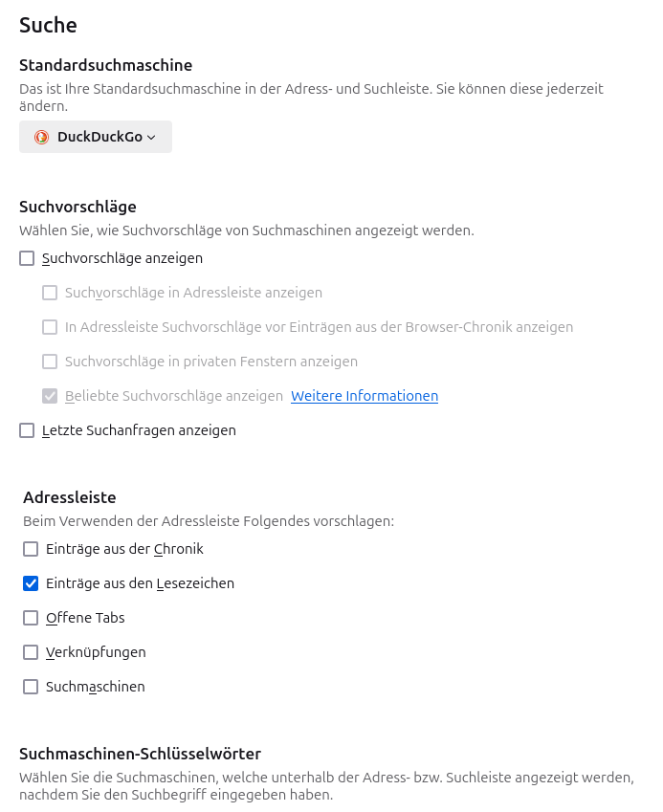
Task: Click the 'Suchvorschläge' section heading
Action: (x=77, y=207)
